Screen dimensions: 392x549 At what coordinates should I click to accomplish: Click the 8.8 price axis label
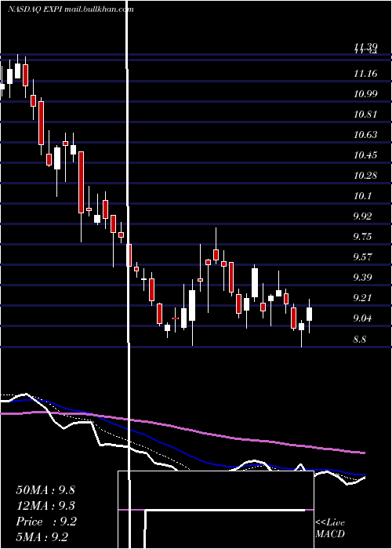coord(359,339)
